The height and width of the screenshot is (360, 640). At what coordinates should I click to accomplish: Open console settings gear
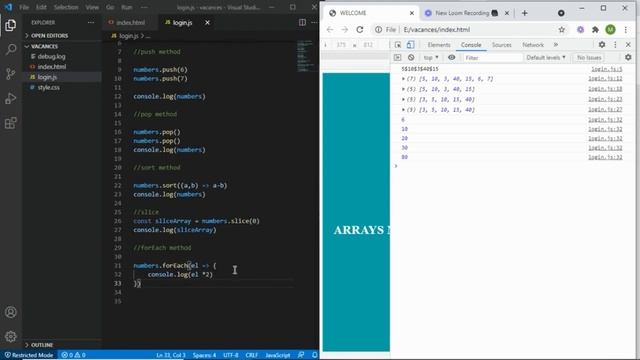628,58
